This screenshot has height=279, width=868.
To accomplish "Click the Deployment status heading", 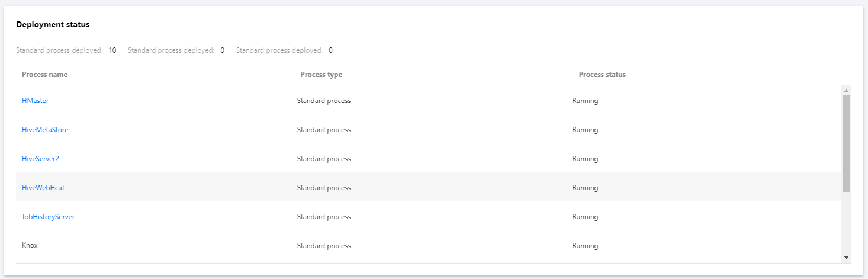I will [x=53, y=25].
